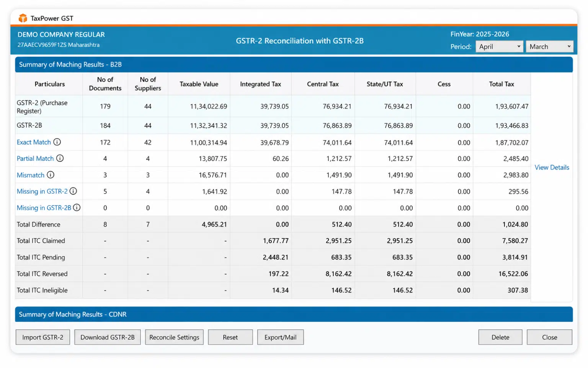588x368 pixels.
Task: Select Summary of Maching Results - B2B header
Action: pos(294,64)
